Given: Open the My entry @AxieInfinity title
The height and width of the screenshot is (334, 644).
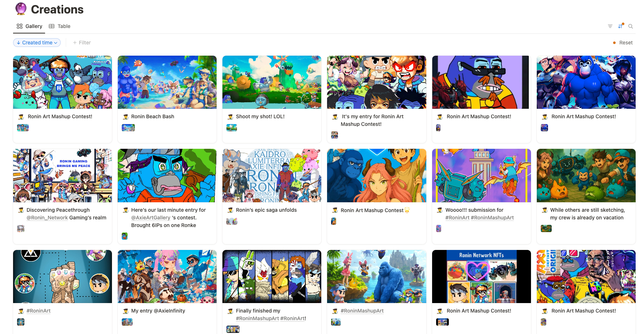Looking at the screenshot, I should [158, 311].
